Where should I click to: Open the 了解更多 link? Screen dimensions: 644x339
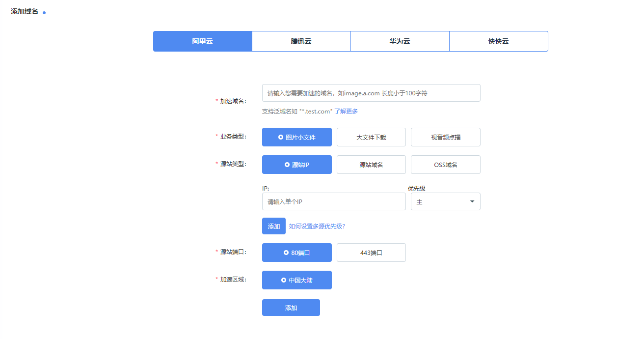(x=346, y=112)
